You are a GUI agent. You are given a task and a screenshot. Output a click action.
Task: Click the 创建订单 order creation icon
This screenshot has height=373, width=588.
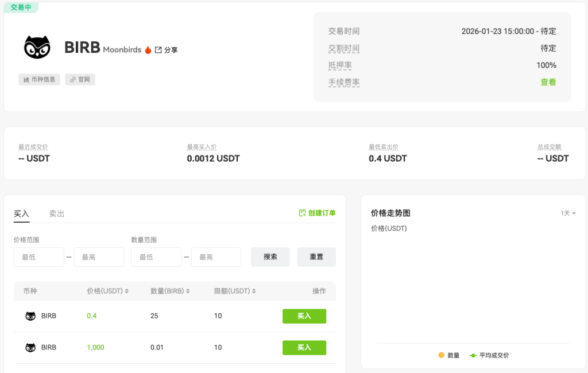click(302, 212)
